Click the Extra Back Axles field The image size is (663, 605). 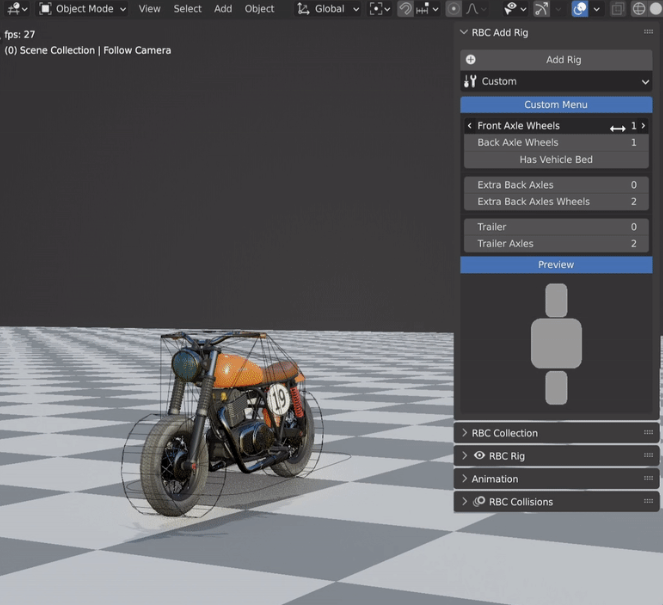pyautogui.click(x=556, y=185)
